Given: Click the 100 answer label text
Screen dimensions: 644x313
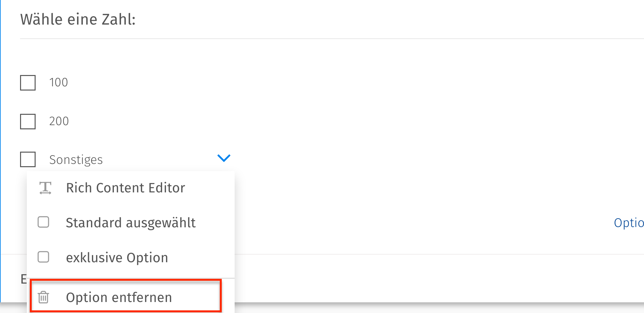Looking at the screenshot, I should (x=59, y=82).
